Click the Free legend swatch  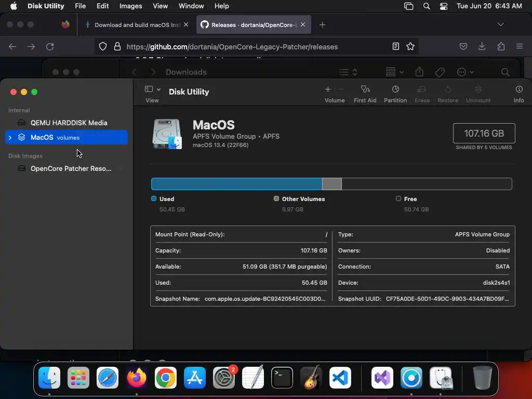[398, 198]
